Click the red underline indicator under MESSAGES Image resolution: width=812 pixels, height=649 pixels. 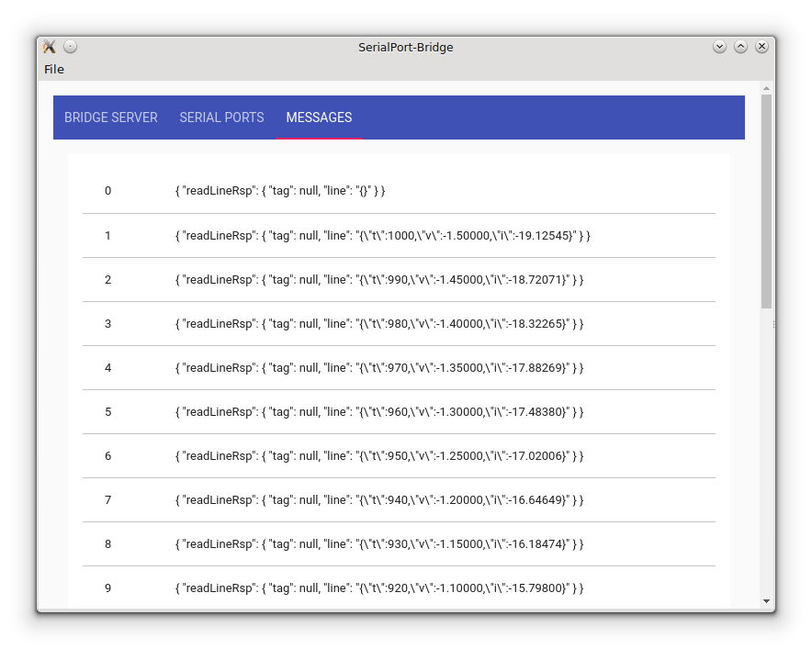[319, 139]
